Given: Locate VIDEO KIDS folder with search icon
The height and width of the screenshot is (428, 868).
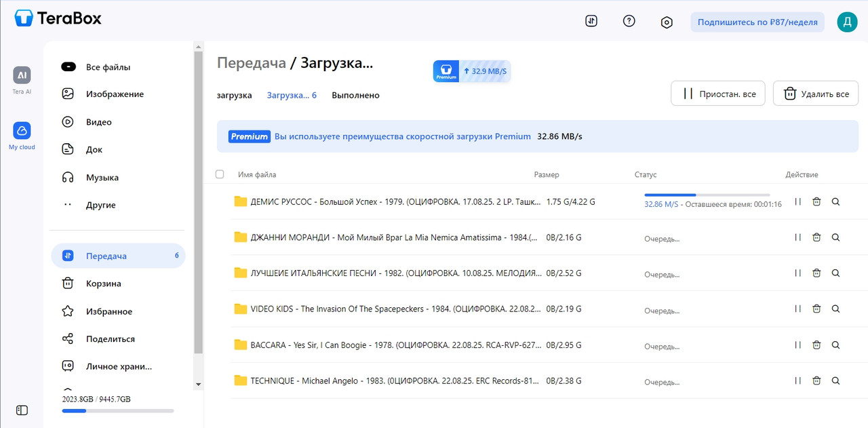Looking at the screenshot, I should coord(835,309).
